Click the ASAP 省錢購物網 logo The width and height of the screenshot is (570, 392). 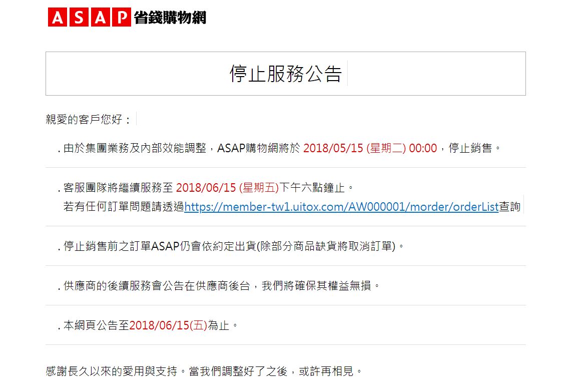pos(127,17)
